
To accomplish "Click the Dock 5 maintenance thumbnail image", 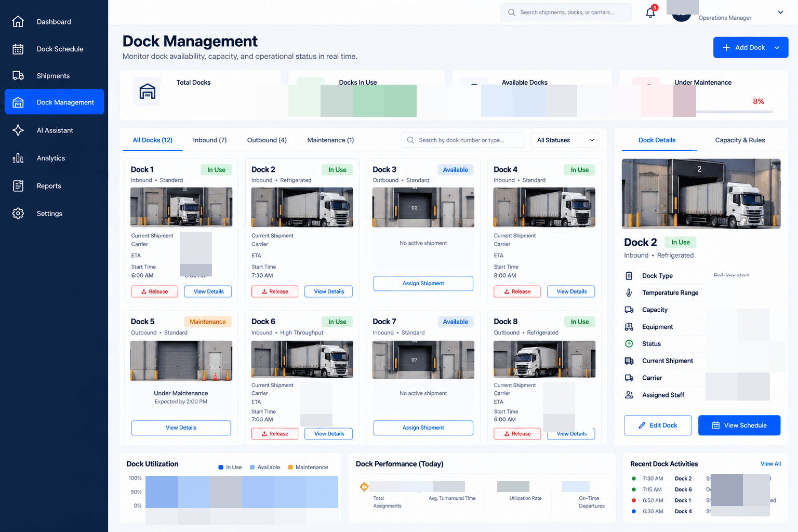I will (181, 361).
